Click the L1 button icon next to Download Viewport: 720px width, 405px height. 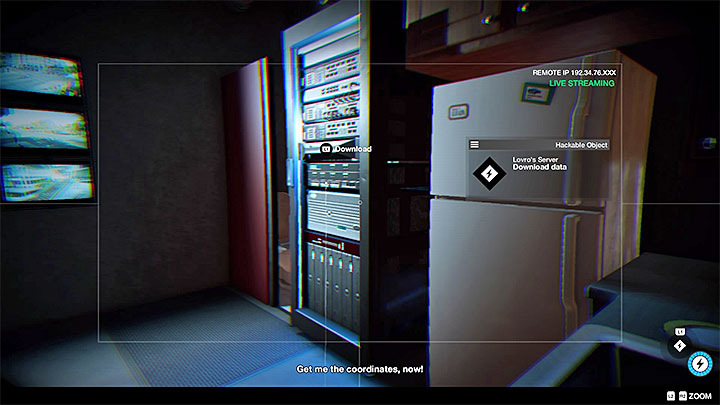326,149
